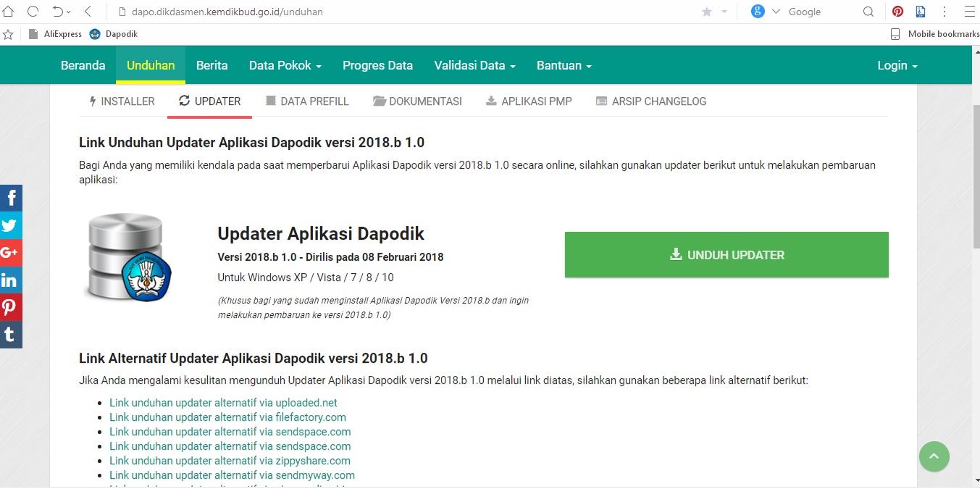Select the browser home icon
This screenshot has width=980, height=489.
(8, 11)
